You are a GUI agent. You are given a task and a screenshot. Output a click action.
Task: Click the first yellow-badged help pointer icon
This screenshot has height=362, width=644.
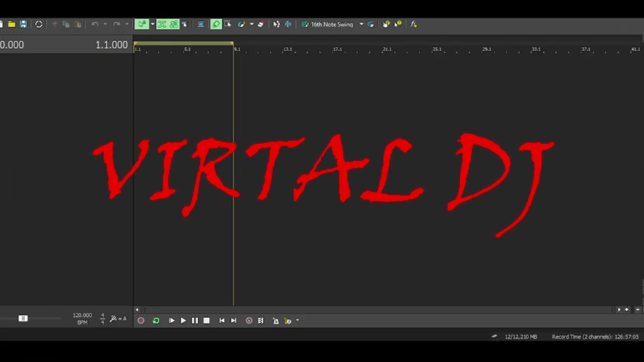point(386,24)
